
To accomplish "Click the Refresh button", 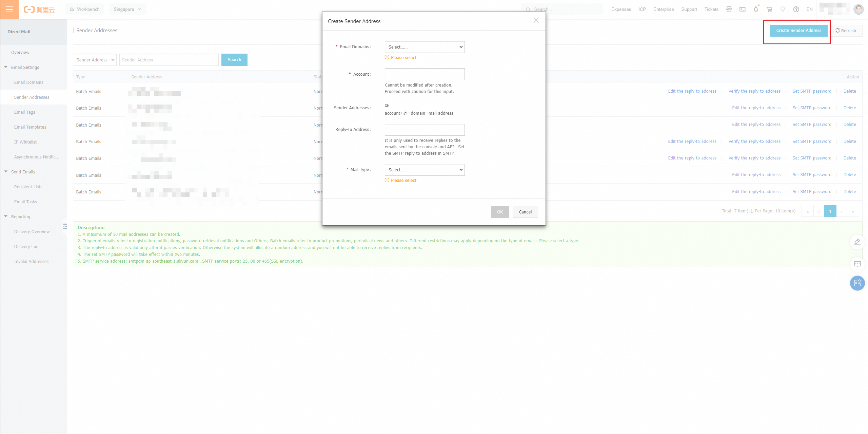I will coord(846,31).
